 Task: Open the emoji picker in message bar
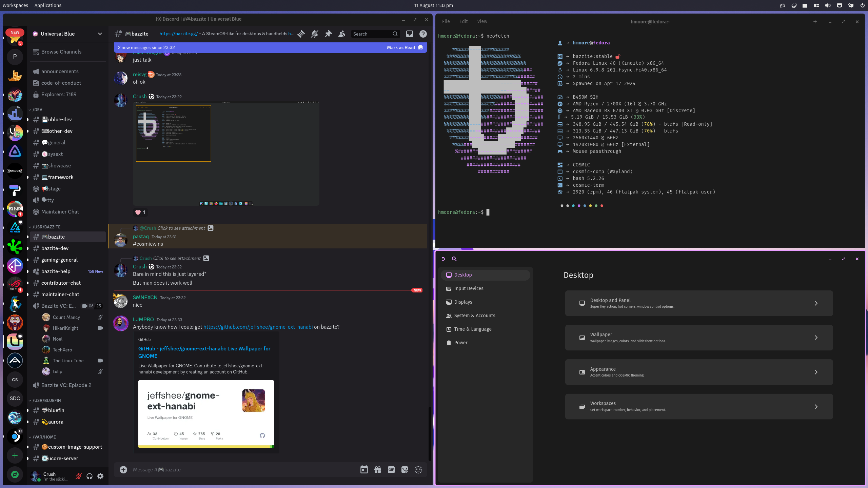pos(418,470)
